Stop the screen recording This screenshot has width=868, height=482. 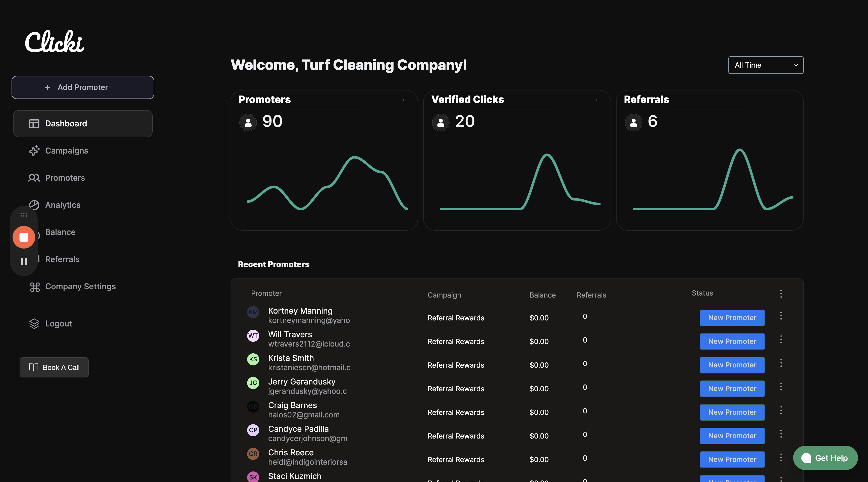(24, 237)
